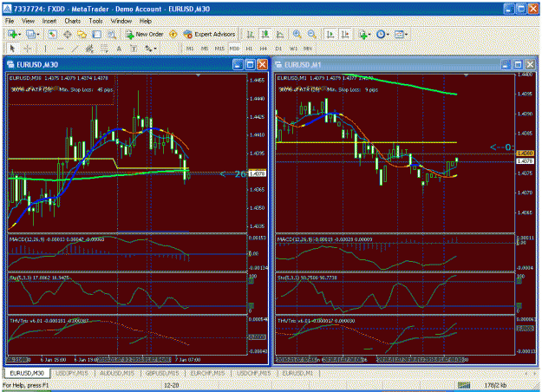Select the Text Label 'T' tool

134,49
